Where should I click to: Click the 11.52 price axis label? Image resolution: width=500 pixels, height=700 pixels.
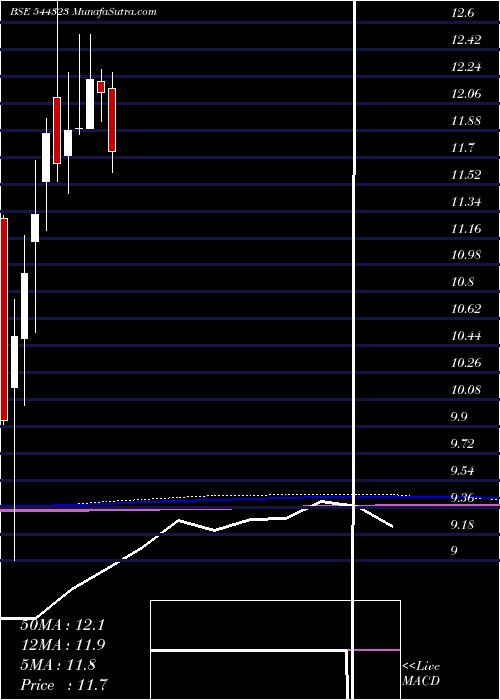click(x=466, y=175)
